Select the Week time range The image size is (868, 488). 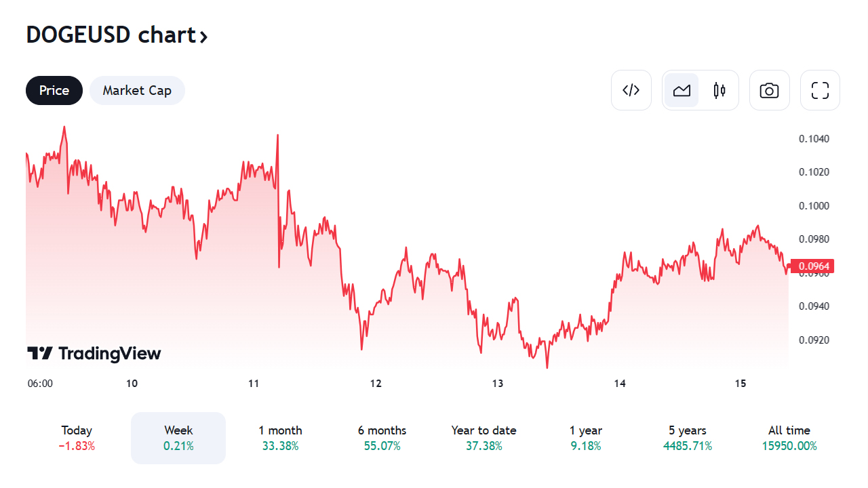[178, 438]
